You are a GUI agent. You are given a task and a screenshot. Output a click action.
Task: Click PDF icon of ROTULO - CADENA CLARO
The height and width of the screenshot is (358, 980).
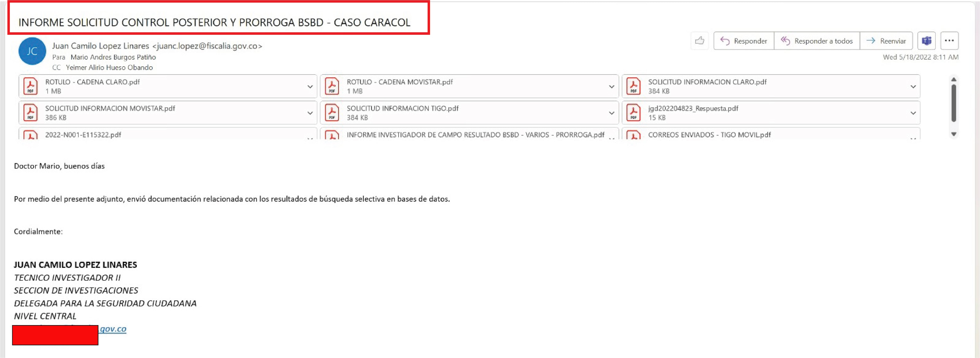click(x=30, y=86)
